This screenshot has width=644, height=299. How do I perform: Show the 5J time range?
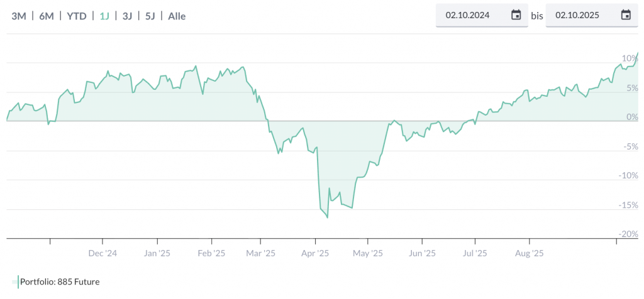[x=150, y=16]
